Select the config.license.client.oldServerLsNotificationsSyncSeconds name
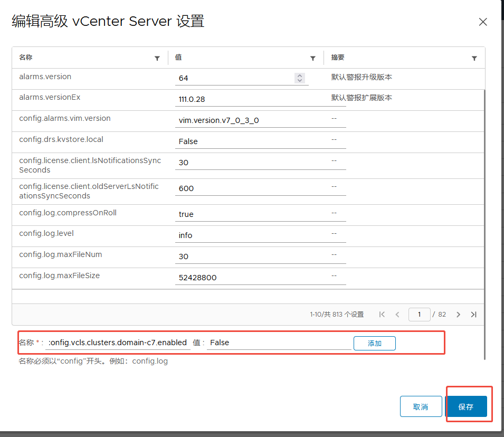The width and height of the screenshot is (504, 437). [x=89, y=191]
